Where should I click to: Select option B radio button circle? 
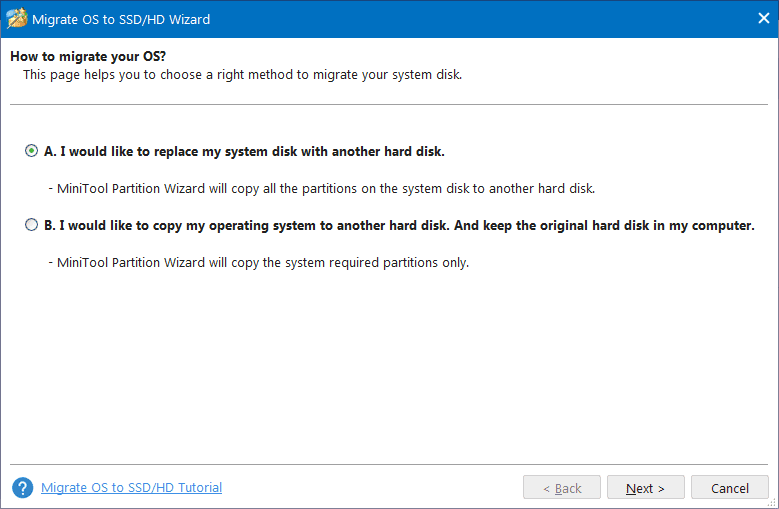coord(32,226)
